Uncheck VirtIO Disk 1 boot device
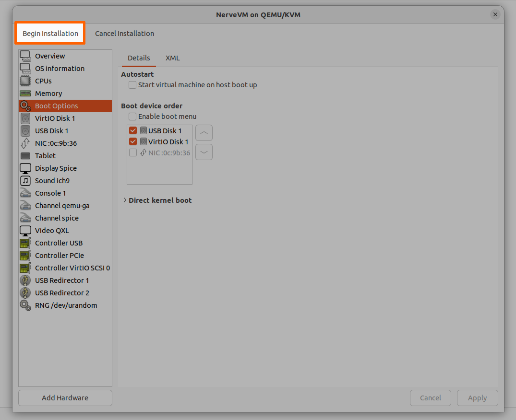This screenshot has width=516, height=420. pyautogui.click(x=133, y=142)
